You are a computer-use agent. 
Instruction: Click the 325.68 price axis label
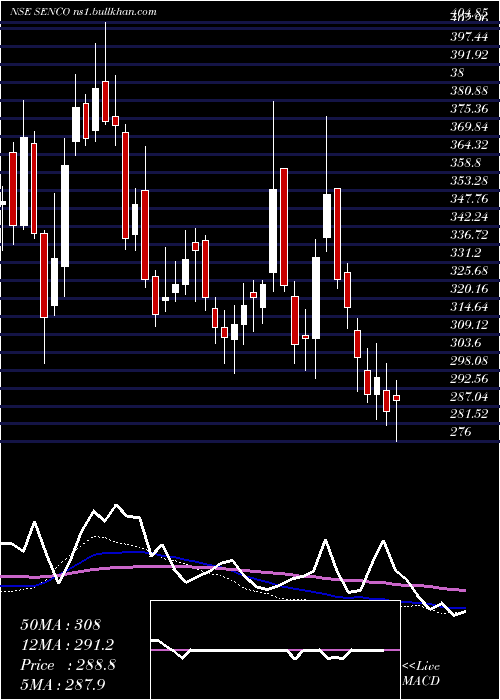click(469, 271)
